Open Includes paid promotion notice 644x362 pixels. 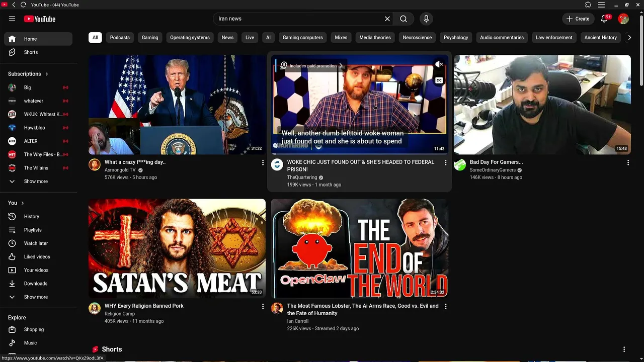[x=311, y=66]
